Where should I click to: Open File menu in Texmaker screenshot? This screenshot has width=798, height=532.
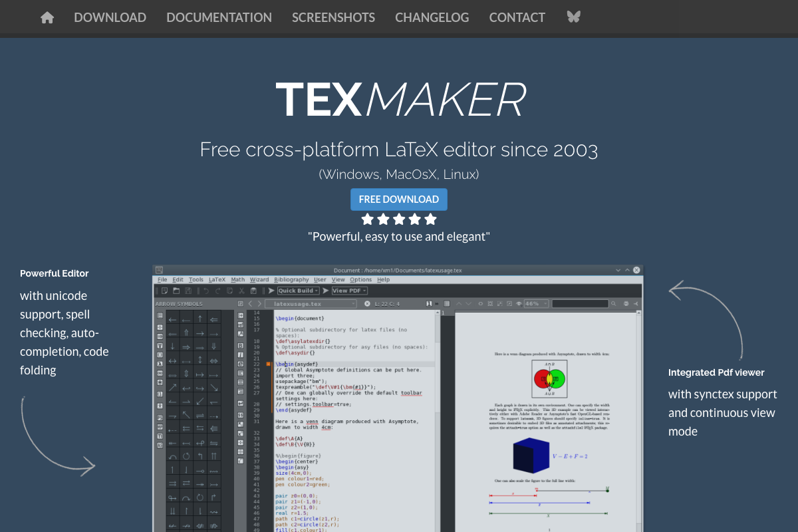[x=162, y=280]
